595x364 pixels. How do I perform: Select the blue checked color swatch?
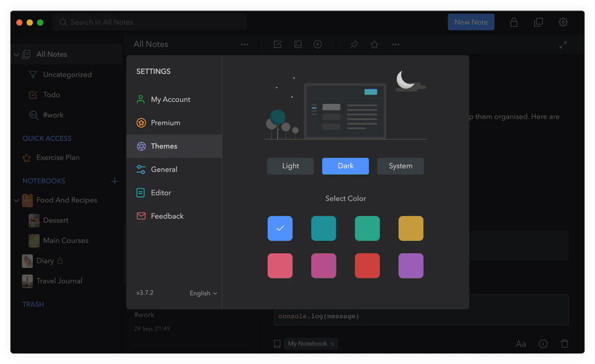point(280,228)
